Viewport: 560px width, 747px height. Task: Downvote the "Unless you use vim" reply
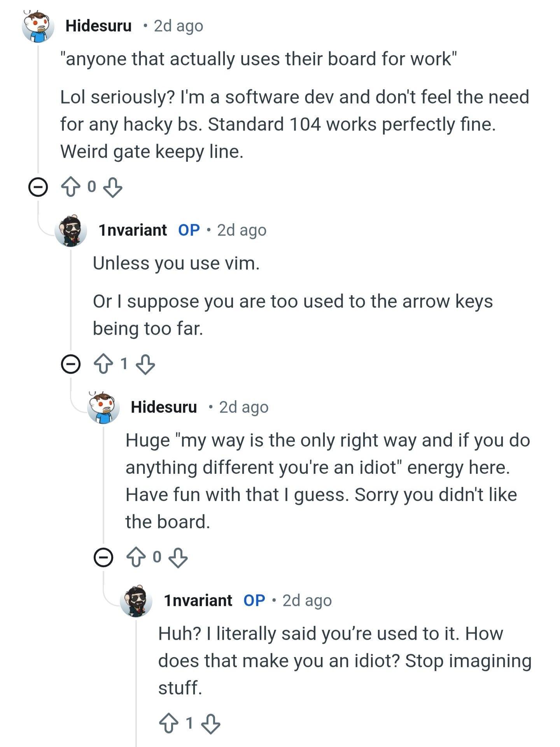point(145,364)
